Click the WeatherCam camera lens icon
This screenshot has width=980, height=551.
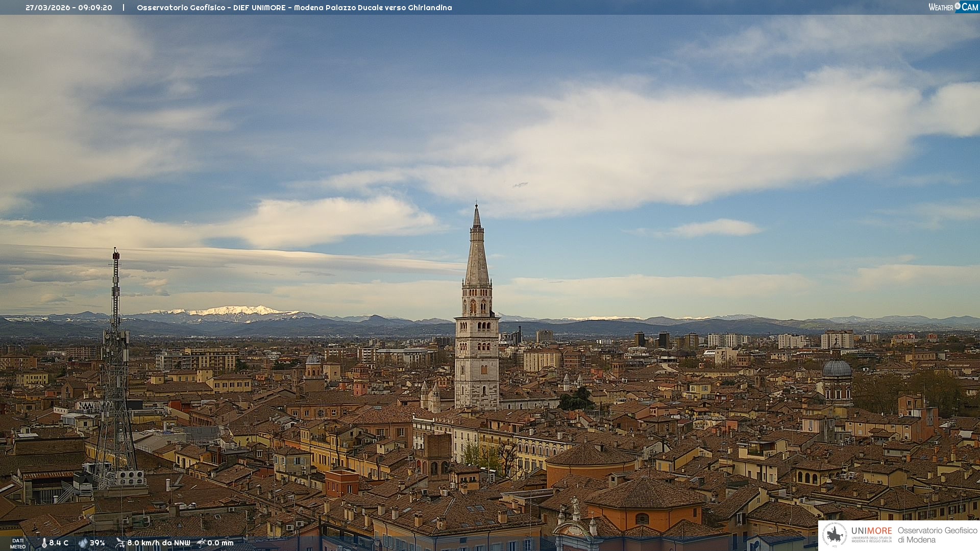click(x=958, y=6)
